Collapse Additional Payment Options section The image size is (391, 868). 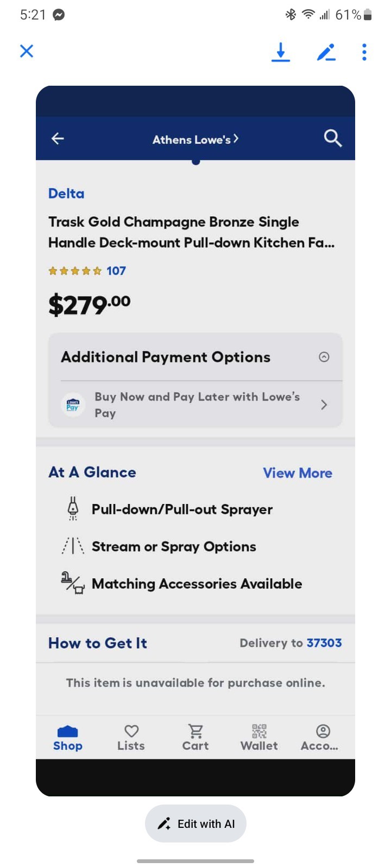pos(324,357)
